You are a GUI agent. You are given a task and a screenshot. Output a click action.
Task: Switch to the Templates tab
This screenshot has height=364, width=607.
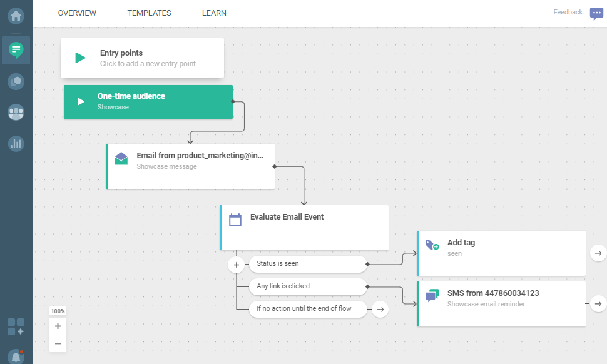point(149,13)
